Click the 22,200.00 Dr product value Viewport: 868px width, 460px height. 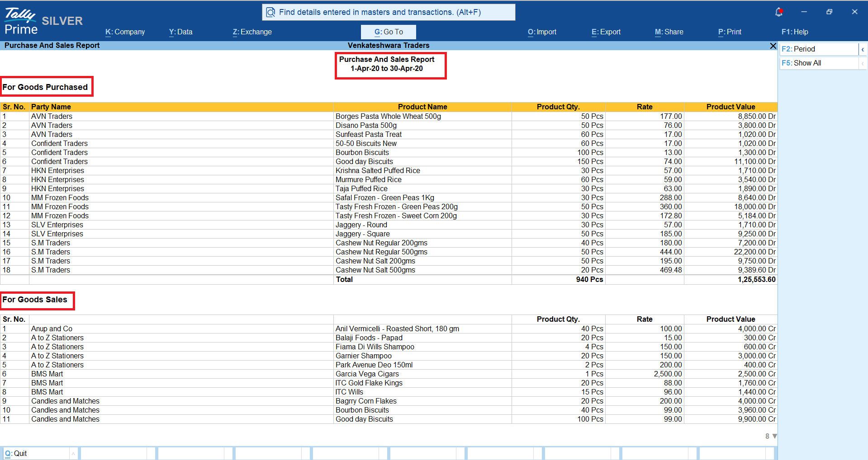coord(754,252)
